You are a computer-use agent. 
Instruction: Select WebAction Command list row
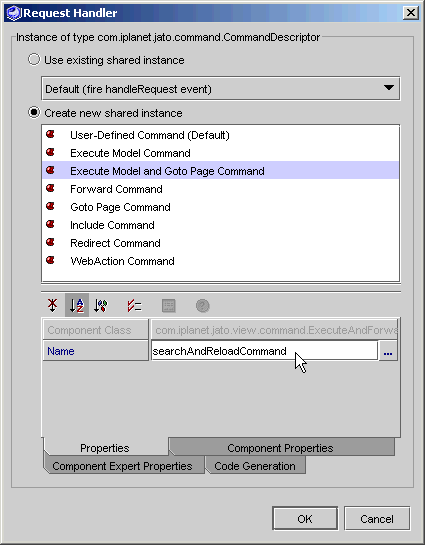pyautogui.click(x=220, y=261)
